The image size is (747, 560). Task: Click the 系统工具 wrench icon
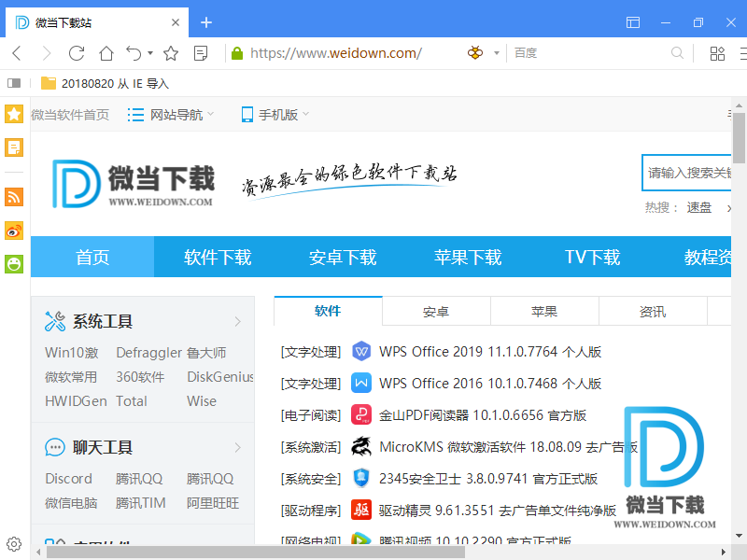(x=55, y=321)
